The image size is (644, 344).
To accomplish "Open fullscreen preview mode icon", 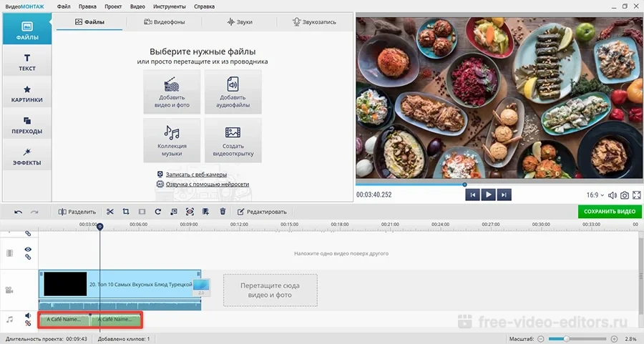I will 637,195.
